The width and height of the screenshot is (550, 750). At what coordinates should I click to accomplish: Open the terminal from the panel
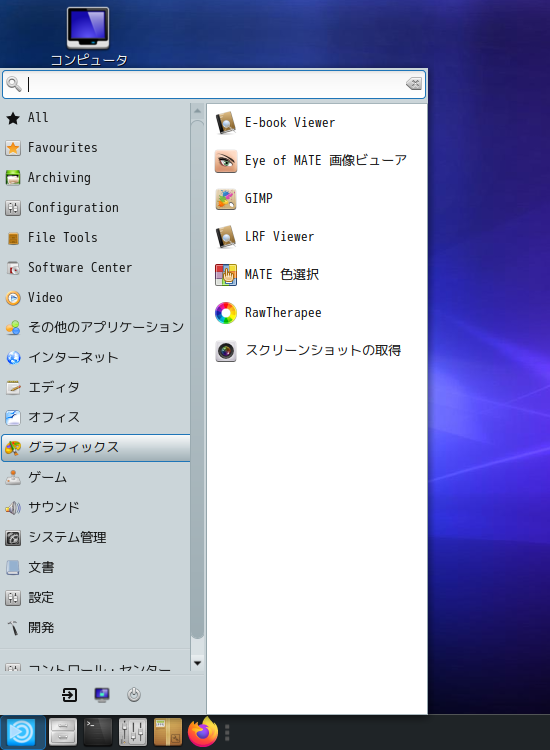(x=98, y=732)
